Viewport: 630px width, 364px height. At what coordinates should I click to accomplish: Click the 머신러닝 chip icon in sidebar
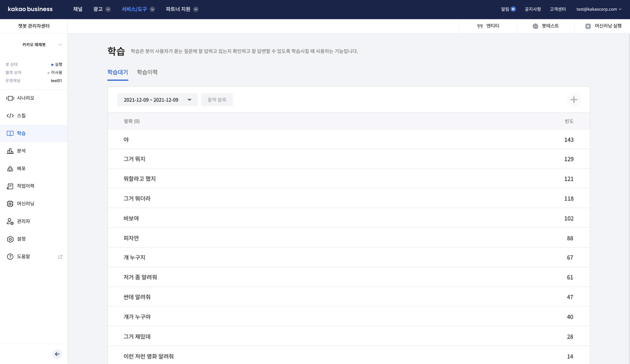[10, 204]
